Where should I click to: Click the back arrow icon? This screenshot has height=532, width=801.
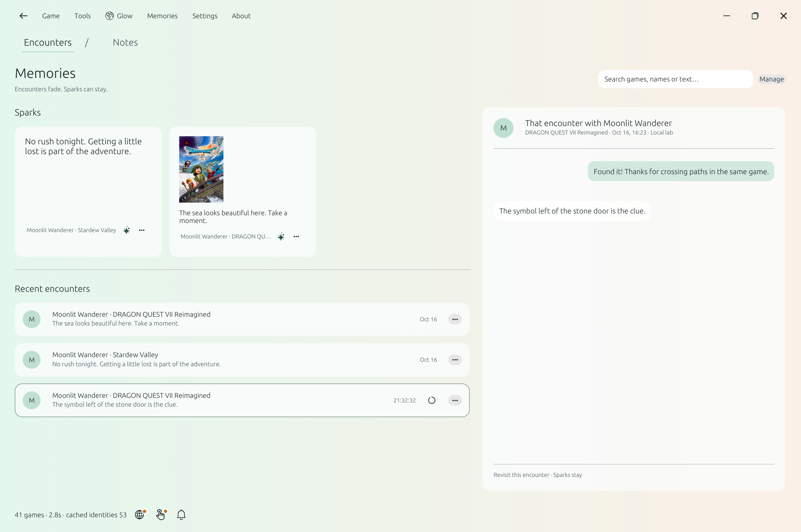coord(24,16)
